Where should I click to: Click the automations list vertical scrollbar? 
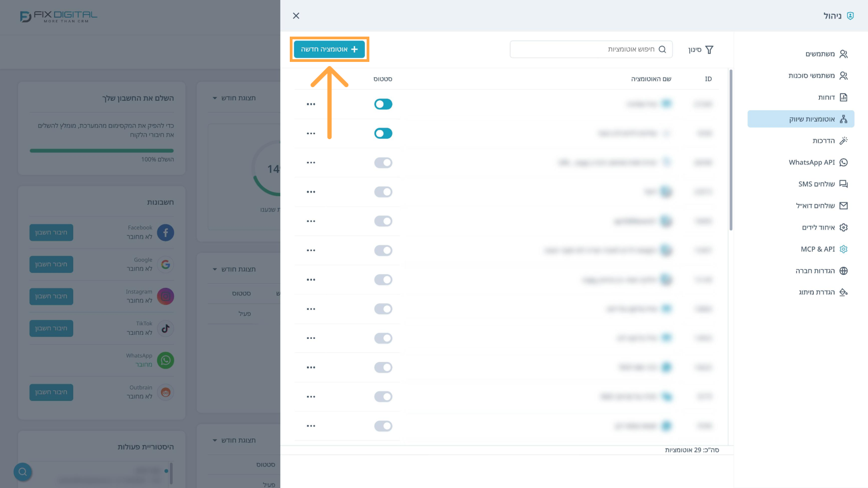point(731,150)
